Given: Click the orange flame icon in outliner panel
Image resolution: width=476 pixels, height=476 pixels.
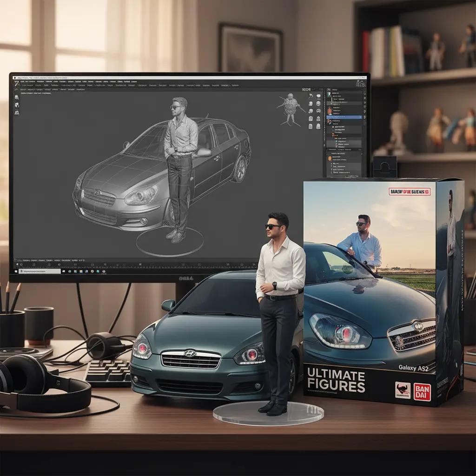Looking at the screenshot, I should [x=330, y=110].
